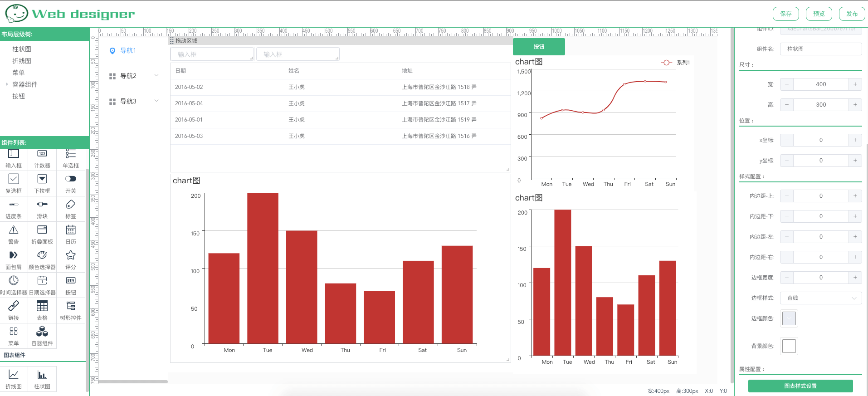Select the 树形控件 tree component icon

point(71,306)
